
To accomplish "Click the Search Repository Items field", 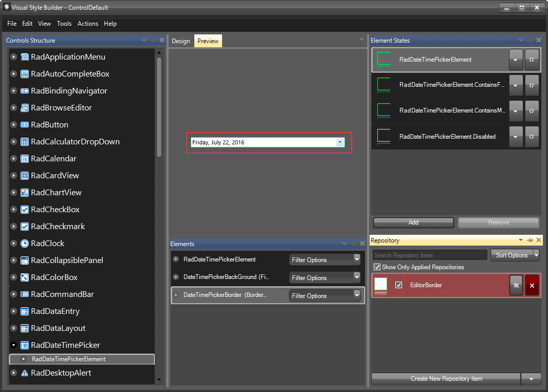I will pyautogui.click(x=429, y=255).
